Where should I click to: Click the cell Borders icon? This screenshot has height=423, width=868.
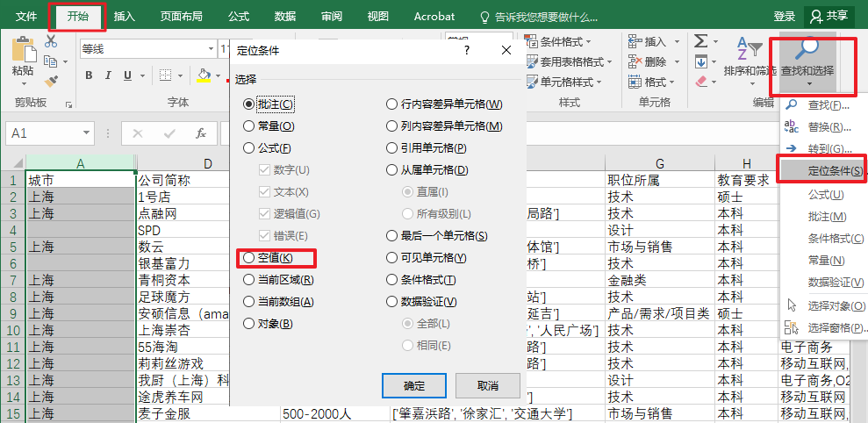click(165, 75)
